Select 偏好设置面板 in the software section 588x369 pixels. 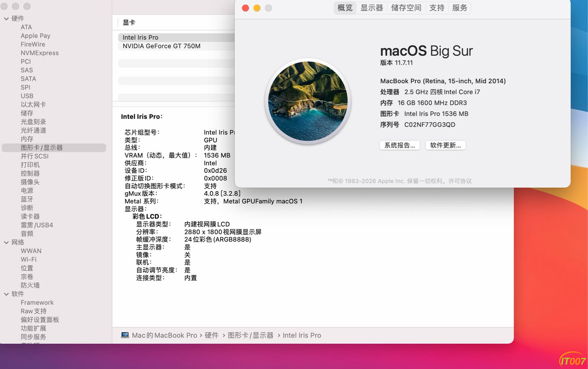click(40, 320)
